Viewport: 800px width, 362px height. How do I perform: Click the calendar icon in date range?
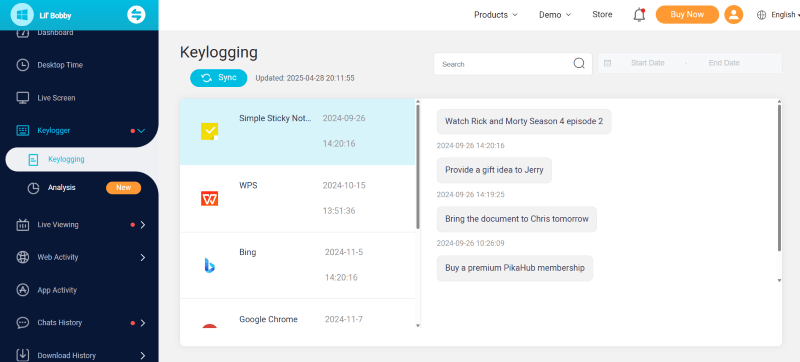[x=608, y=64]
